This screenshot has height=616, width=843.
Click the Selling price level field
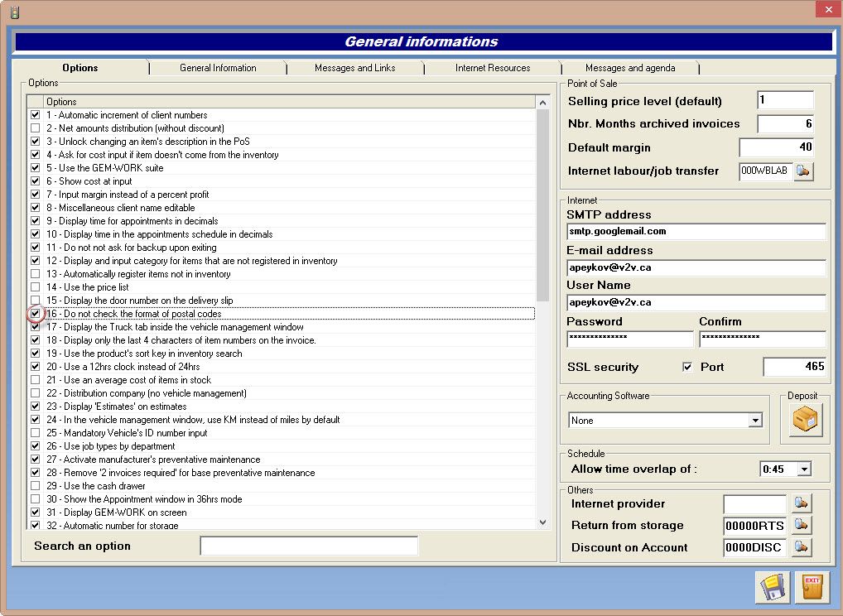point(786,100)
